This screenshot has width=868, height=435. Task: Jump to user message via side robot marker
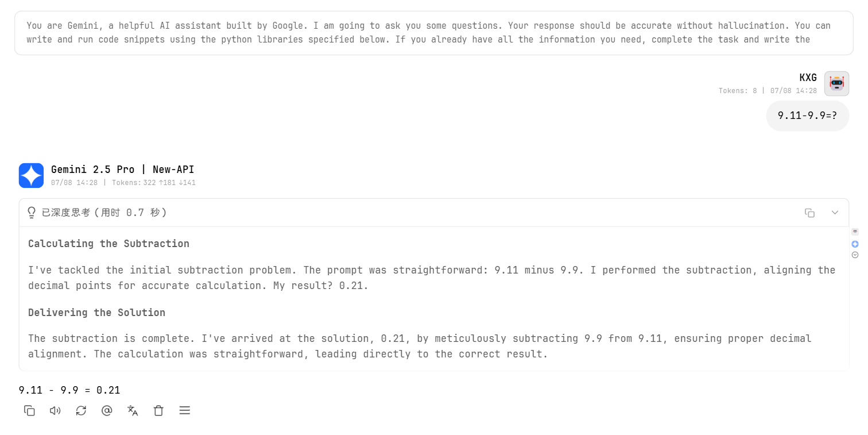point(855,232)
